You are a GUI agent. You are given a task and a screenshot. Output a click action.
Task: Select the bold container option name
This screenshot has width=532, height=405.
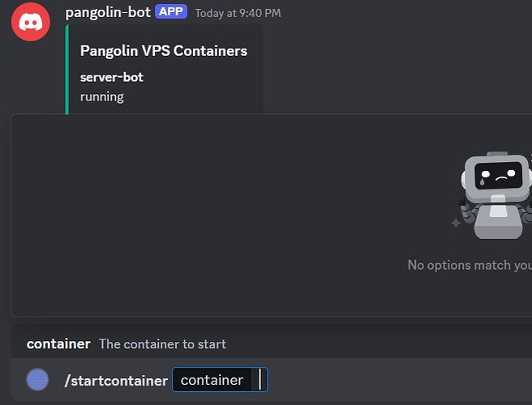(58, 344)
